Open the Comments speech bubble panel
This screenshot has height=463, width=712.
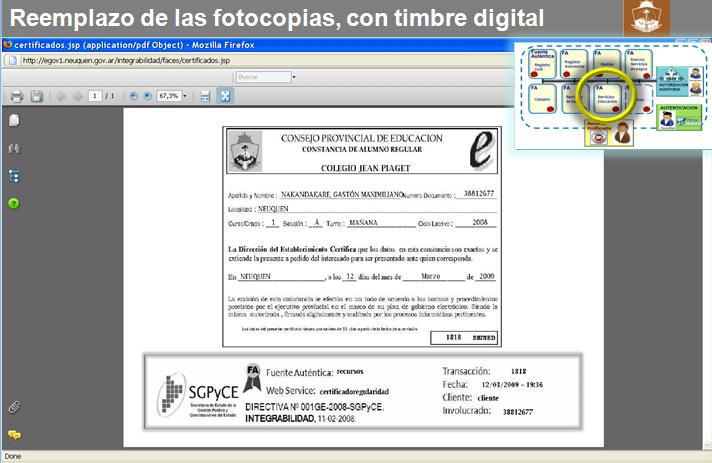click(x=14, y=435)
